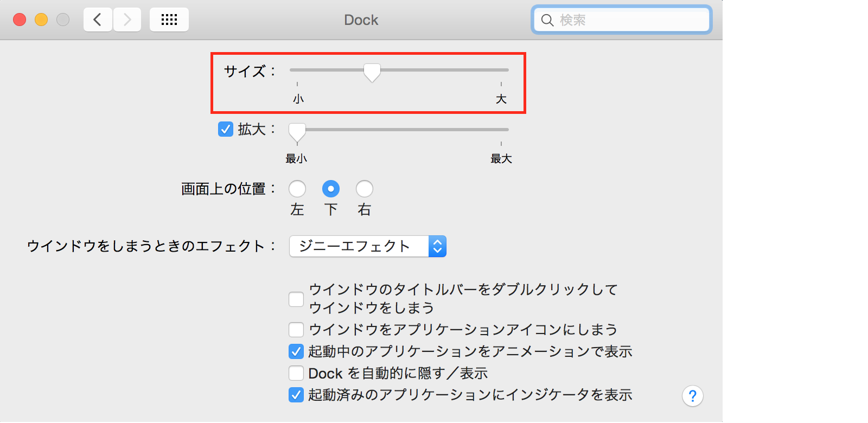Image resolution: width=868 pixels, height=423 pixels.
Task: Click the forward navigation arrow
Action: coord(127,20)
